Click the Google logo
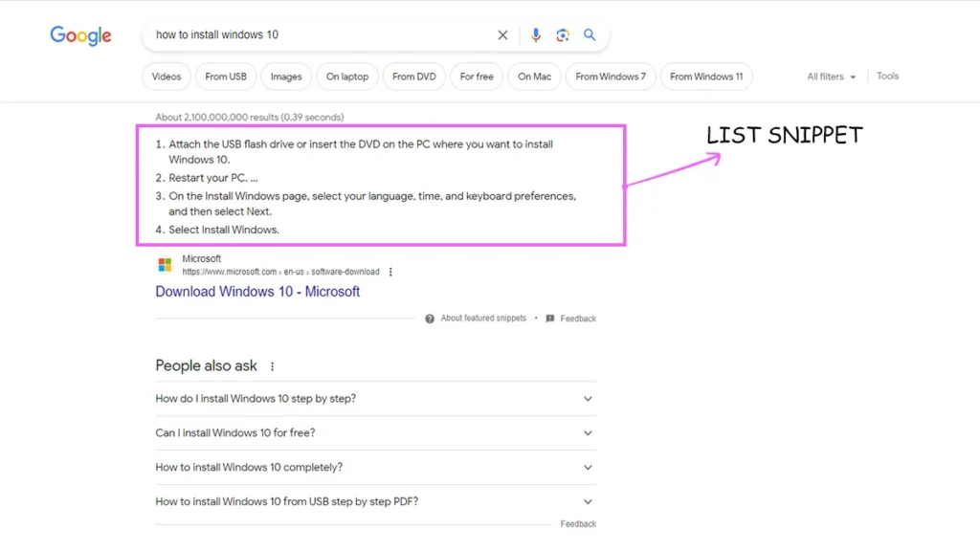Viewport: 980px width, 551px height. pos(80,35)
